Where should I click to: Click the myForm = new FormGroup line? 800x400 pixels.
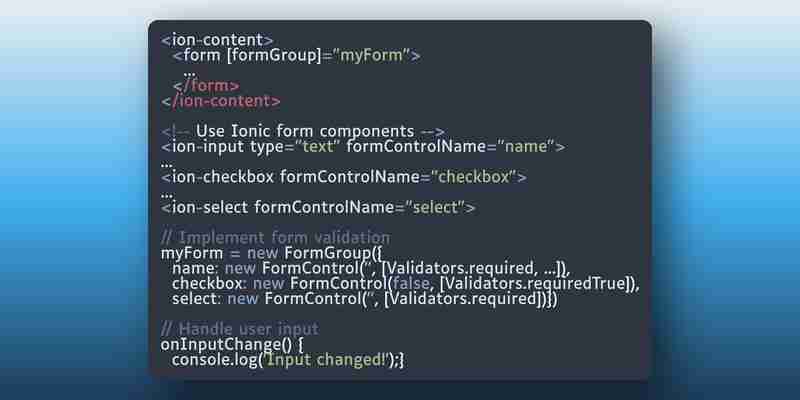point(271,253)
